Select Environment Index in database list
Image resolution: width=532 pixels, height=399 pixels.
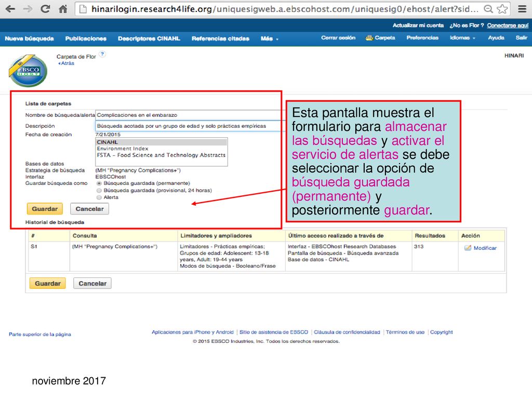pyautogui.click(x=162, y=149)
